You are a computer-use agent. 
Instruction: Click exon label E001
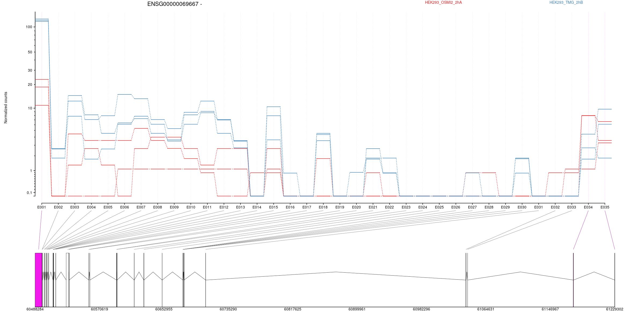42,207
